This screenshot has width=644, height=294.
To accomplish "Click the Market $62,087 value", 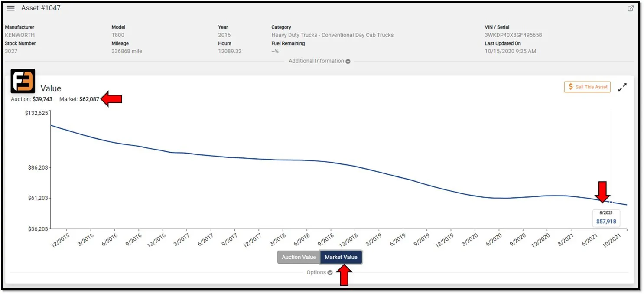I will tap(89, 99).
